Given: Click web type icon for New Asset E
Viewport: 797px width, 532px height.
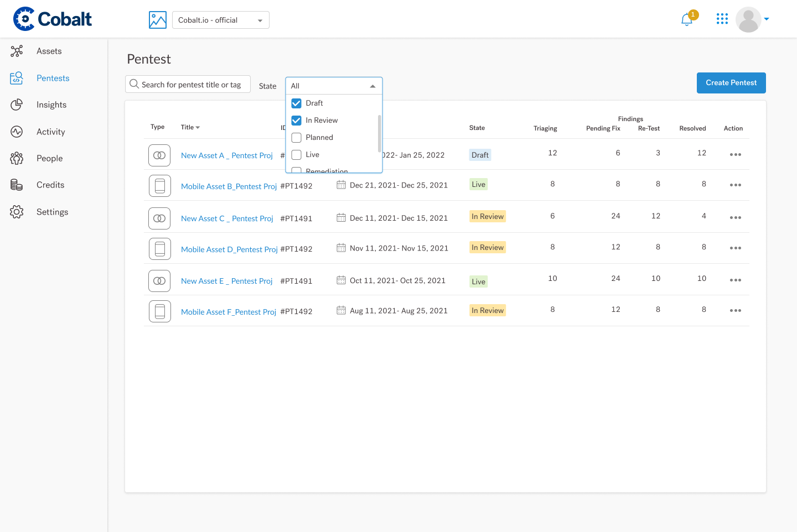Looking at the screenshot, I should pyautogui.click(x=159, y=281).
